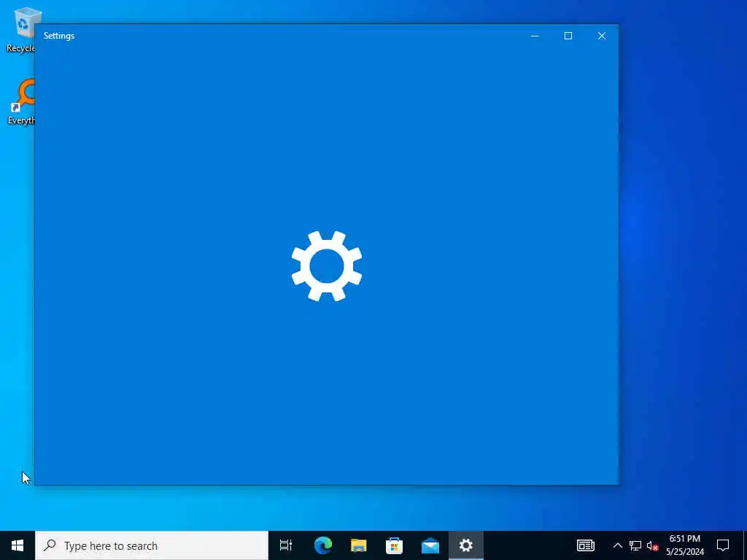Minimize the Settings window
Viewport: 747px width, 560px height.
[x=535, y=36]
